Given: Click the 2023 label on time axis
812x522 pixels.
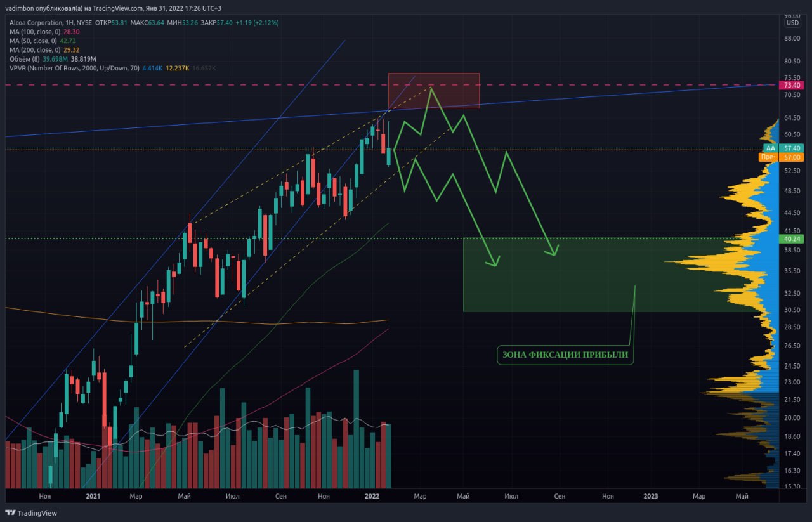Looking at the screenshot, I should click(651, 496).
